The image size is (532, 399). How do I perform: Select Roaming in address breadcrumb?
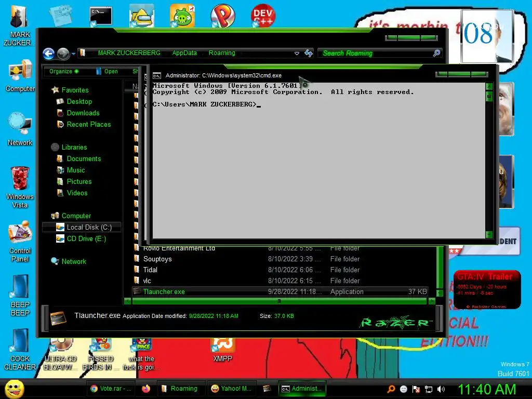(222, 53)
